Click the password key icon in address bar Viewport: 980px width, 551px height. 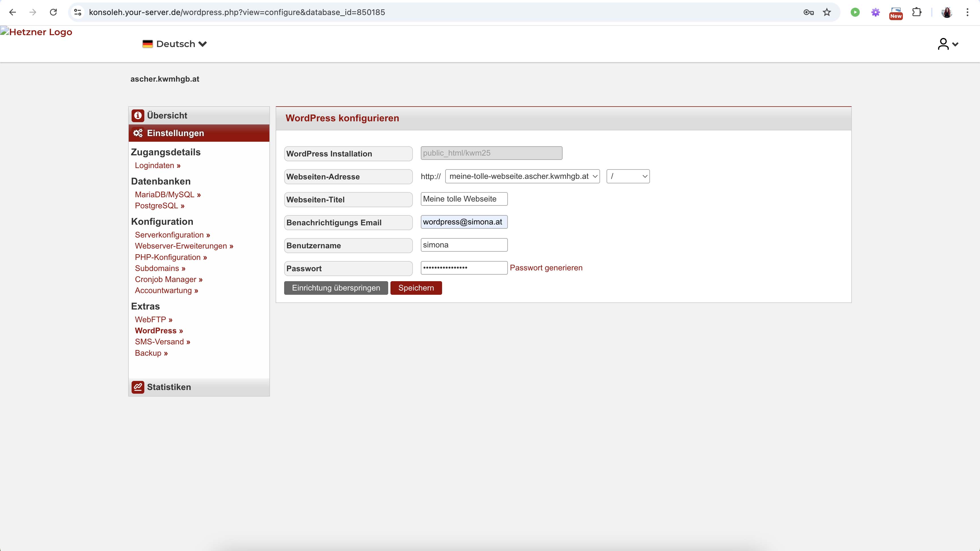point(808,12)
